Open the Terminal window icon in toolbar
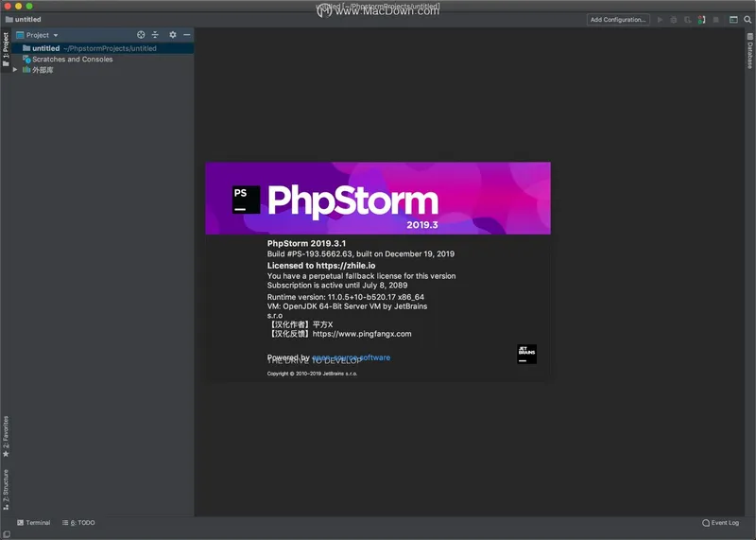 tap(733, 19)
